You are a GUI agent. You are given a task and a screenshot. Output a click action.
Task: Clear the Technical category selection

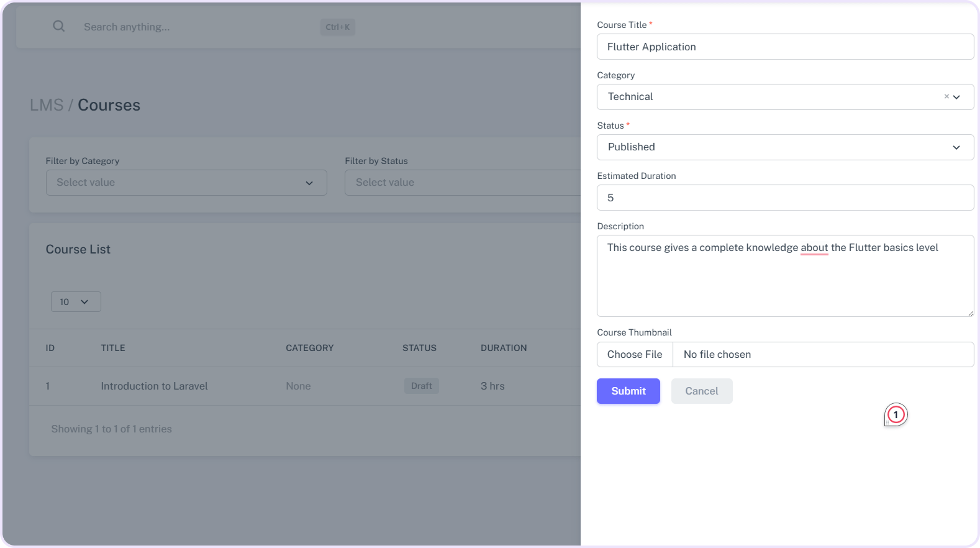(946, 97)
